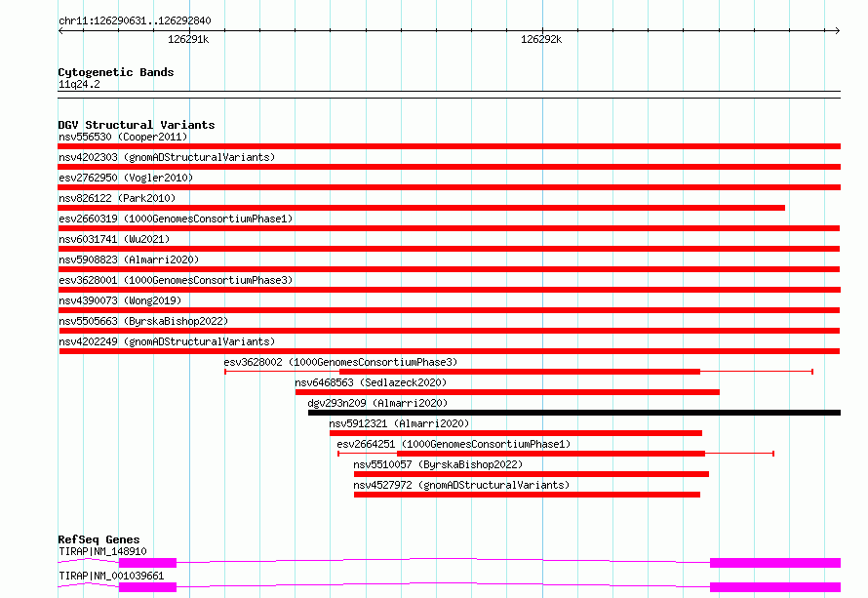Select the red bar under nsv556530
868x598 pixels.
[449, 146]
